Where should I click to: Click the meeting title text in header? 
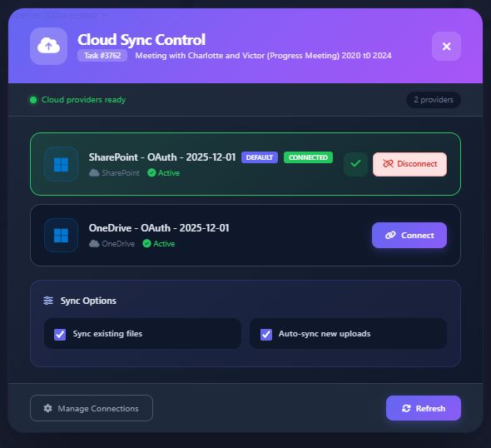point(263,56)
